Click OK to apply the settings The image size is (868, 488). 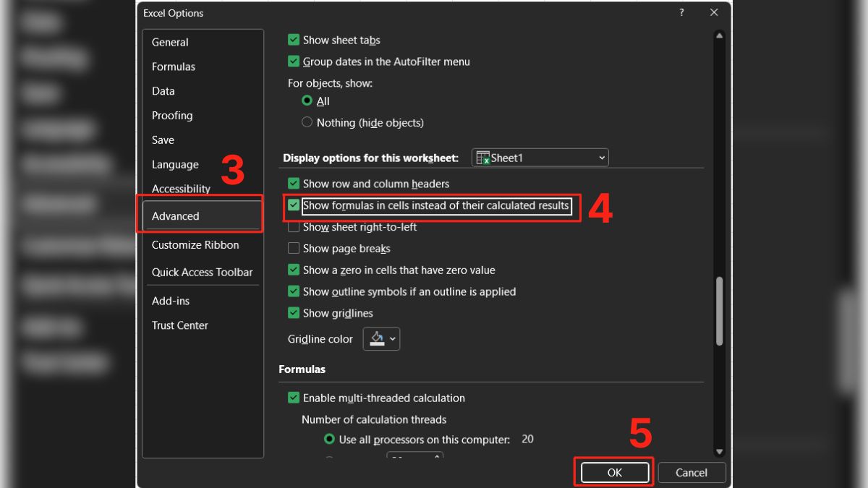pos(613,472)
